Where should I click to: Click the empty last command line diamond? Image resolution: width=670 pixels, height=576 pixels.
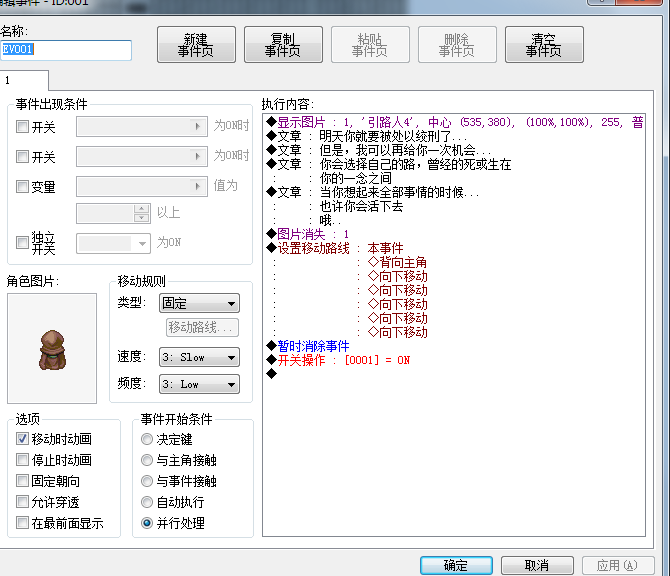[x=271, y=374]
